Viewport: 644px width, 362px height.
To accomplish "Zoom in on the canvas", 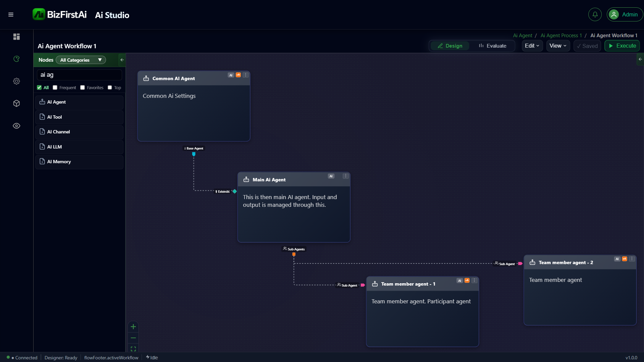I will 133,326.
